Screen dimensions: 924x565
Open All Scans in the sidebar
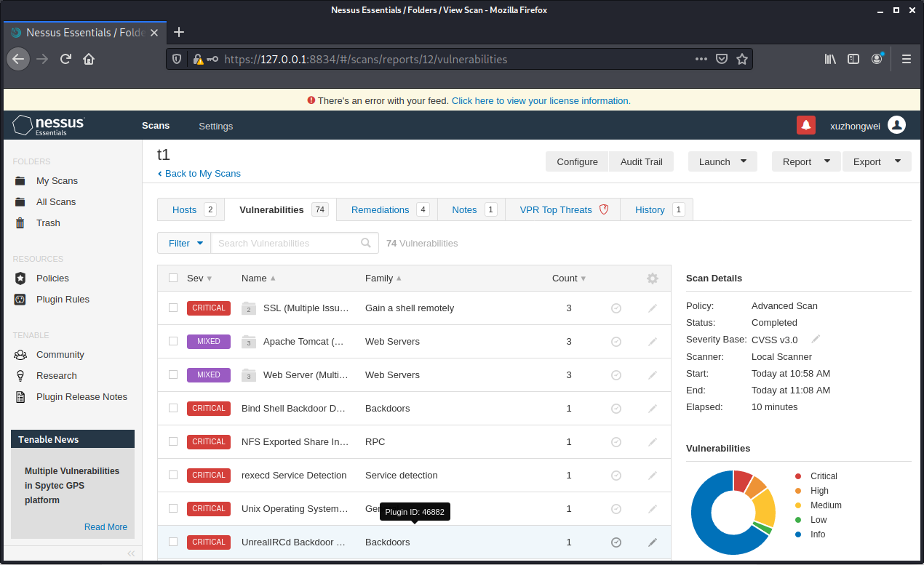(56, 202)
